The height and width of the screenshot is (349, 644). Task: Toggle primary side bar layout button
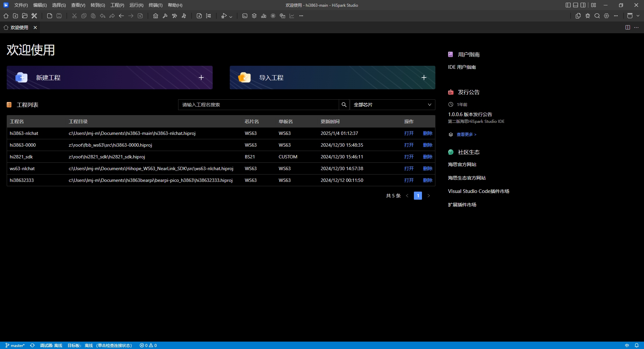pyautogui.click(x=568, y=5)
